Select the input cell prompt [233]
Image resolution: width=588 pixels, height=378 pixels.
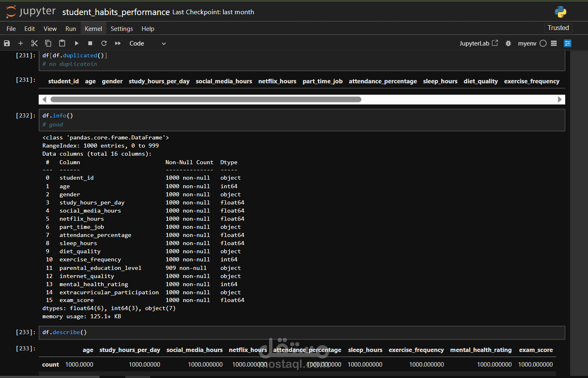pyautogui.click(x=26, y=332)
